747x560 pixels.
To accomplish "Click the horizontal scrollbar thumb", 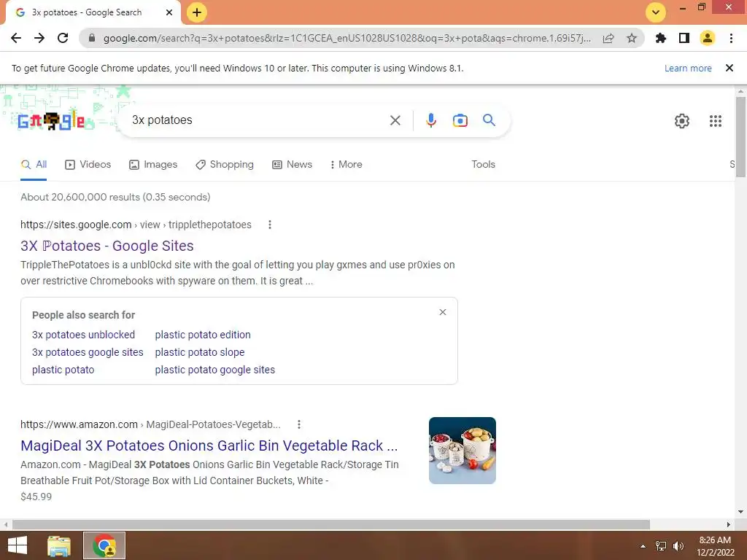I will click(x=331, y=524).
